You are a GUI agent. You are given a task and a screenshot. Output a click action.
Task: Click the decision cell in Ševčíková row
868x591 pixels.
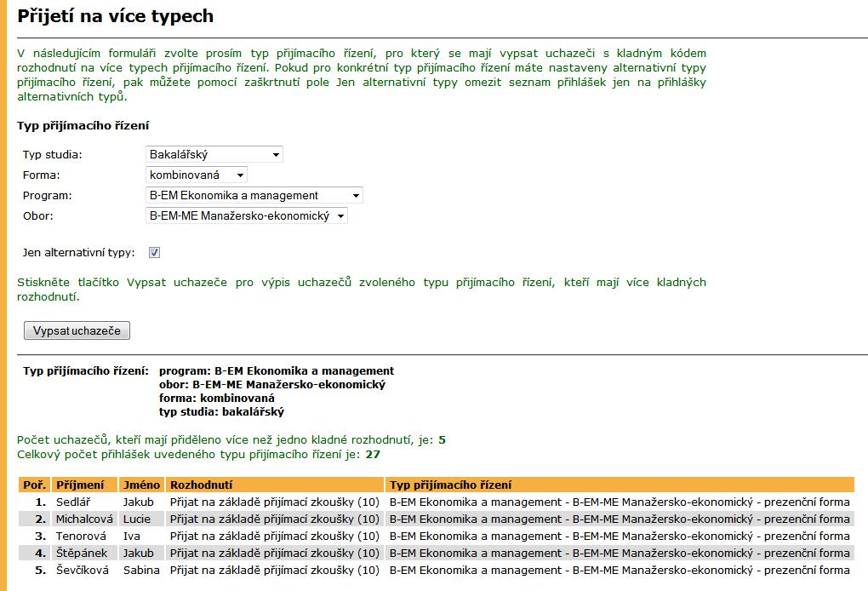(x=275, y=570)
